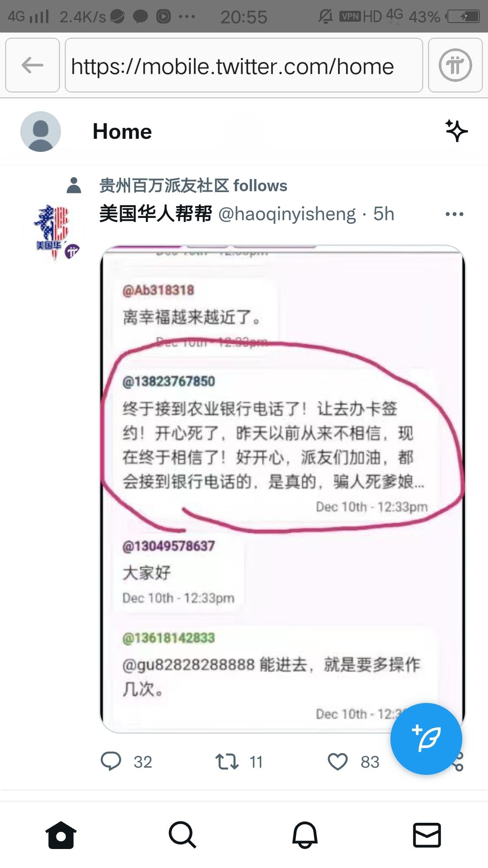Image resolution: width=488 pixels, height=868 pixels.
Task: Switch timeline view with the sparkle icon
Action: 456,131
